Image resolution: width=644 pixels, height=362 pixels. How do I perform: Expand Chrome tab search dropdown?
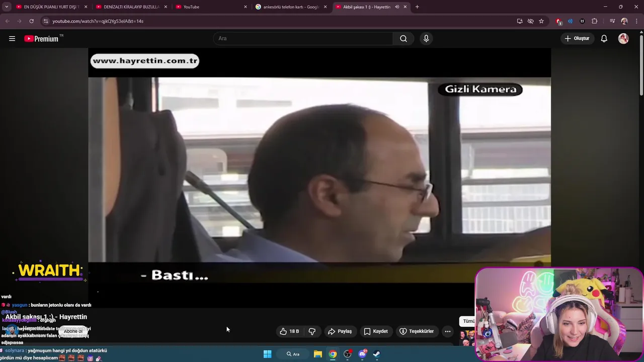pyautogui.click(x=7, y=7)
